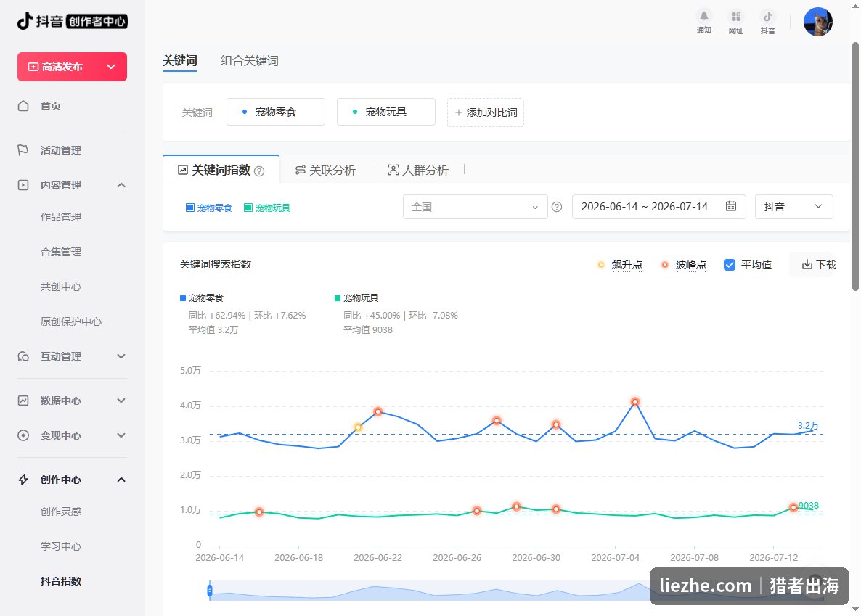Open the 抖音 platform dropdown
Image resolution: width=861 pixels, height=616 pixels.
point(794,207)
